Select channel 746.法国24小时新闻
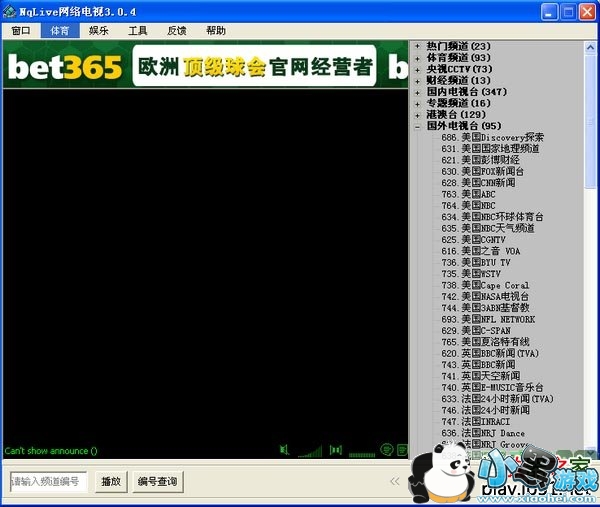Screen dimensions: 600x507 click(x=486, y=411)
